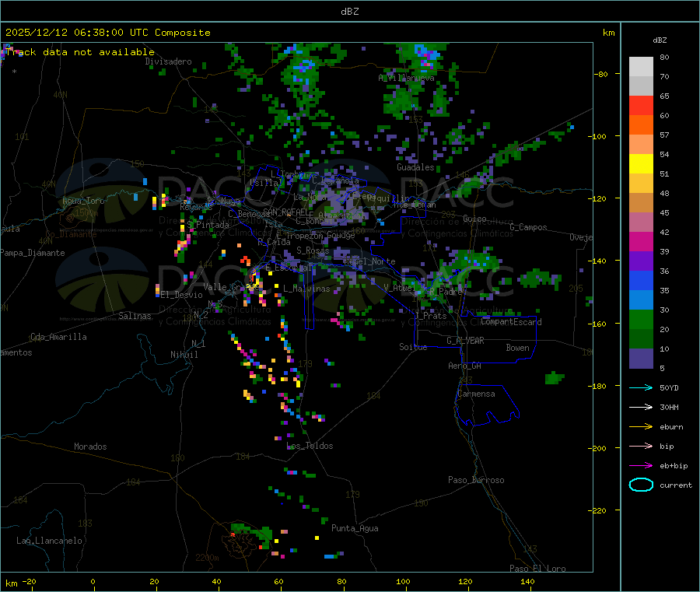Pick the slate purple bottom legend band
Screen dimensions: 700x592
click(641, 359)
